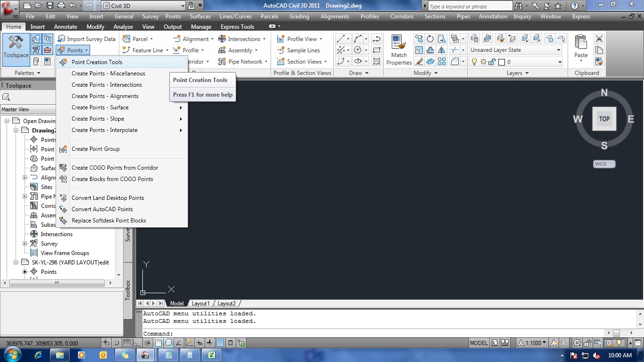
Task: Select Convert AutoCAD Points
Action: [122, 209]
